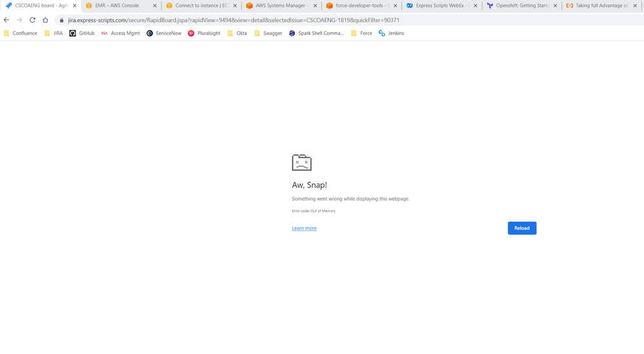Click the browser Back arrow

pos(6,20)
